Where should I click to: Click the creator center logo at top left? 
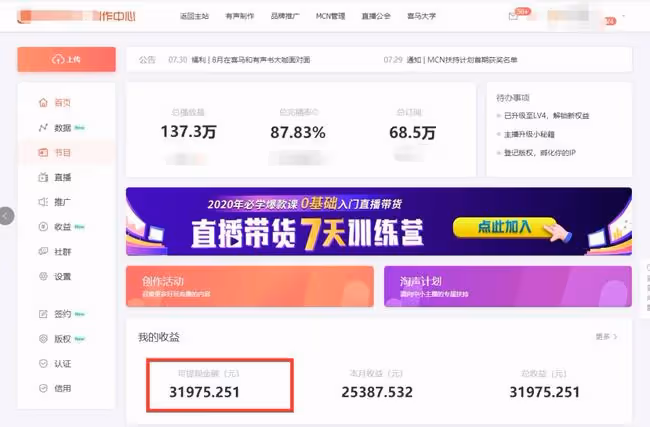coord(76,16)
